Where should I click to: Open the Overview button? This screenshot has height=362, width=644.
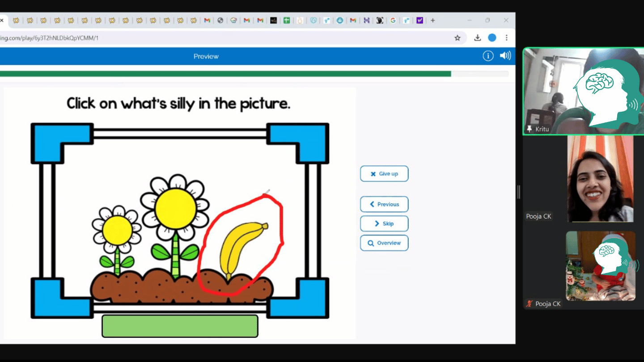tap(384, 243)
